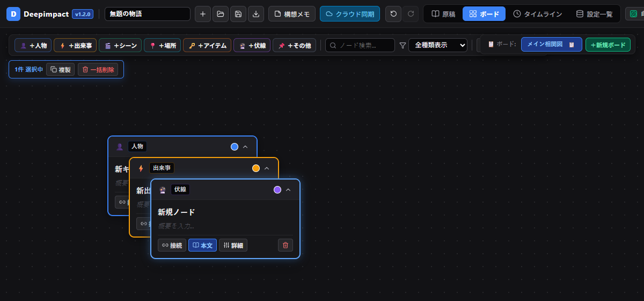The image size is (644, 301).
Task: Switch to the 原稿 manuscript view
Action: pyautogui.click(x=443, y=14)
